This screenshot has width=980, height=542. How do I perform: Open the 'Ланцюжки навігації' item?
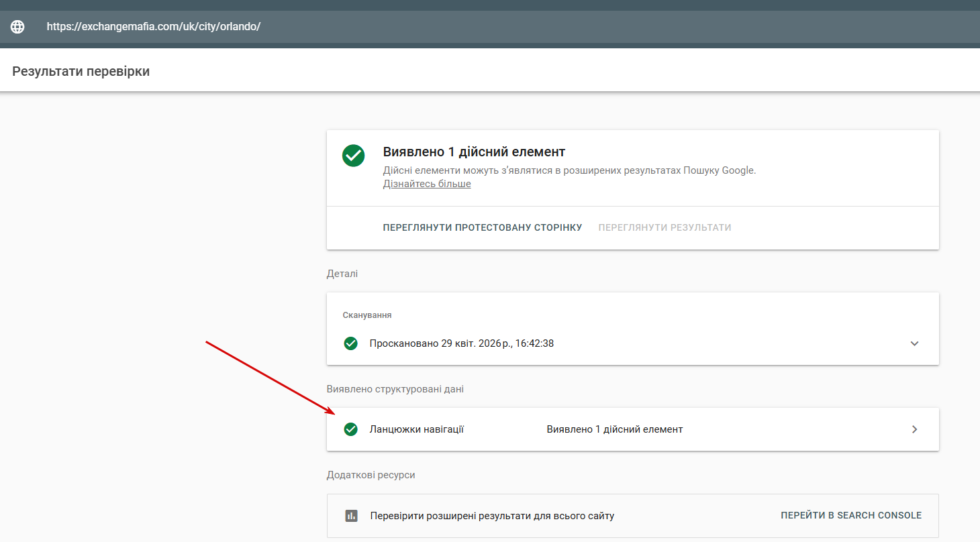(x=417, y=429)
